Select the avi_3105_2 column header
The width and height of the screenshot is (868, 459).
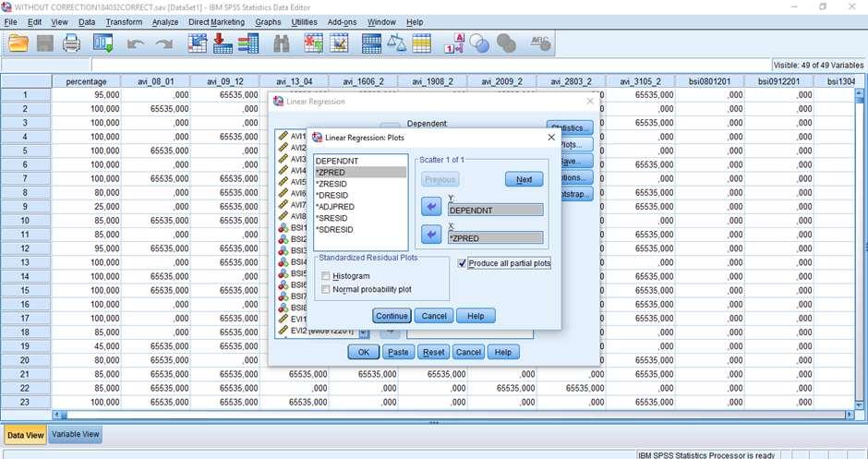(641, 81)
